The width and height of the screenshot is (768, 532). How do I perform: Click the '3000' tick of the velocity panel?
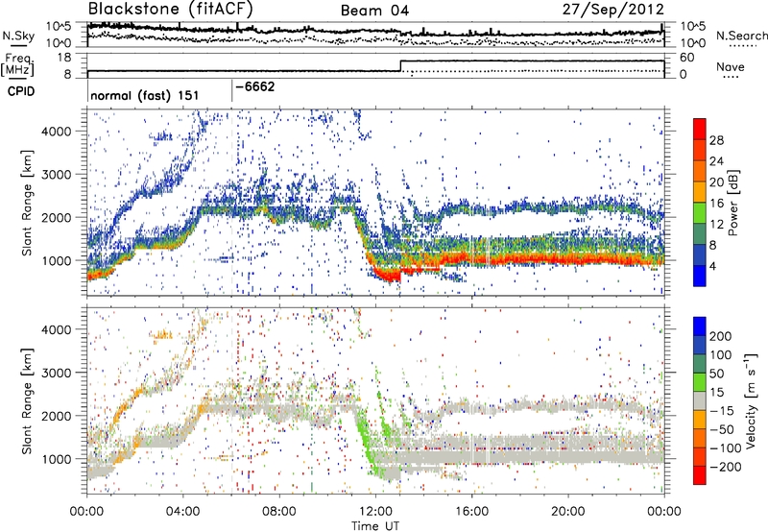[x=57, y=373]
